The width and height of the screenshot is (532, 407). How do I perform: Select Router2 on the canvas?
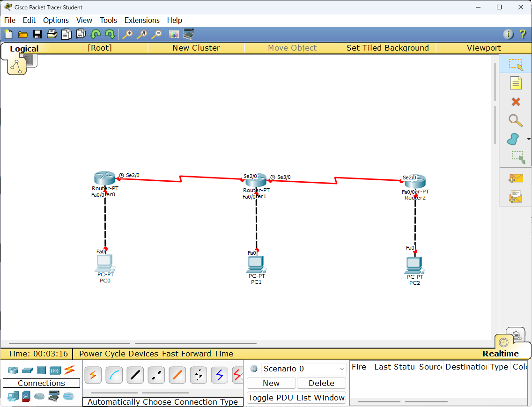(414, 182)
